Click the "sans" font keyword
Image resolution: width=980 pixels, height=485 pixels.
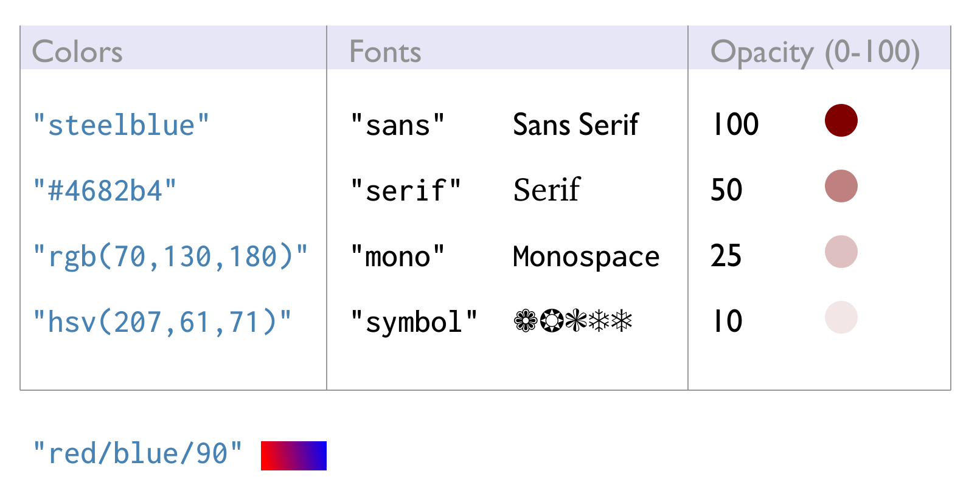point(398,125)
